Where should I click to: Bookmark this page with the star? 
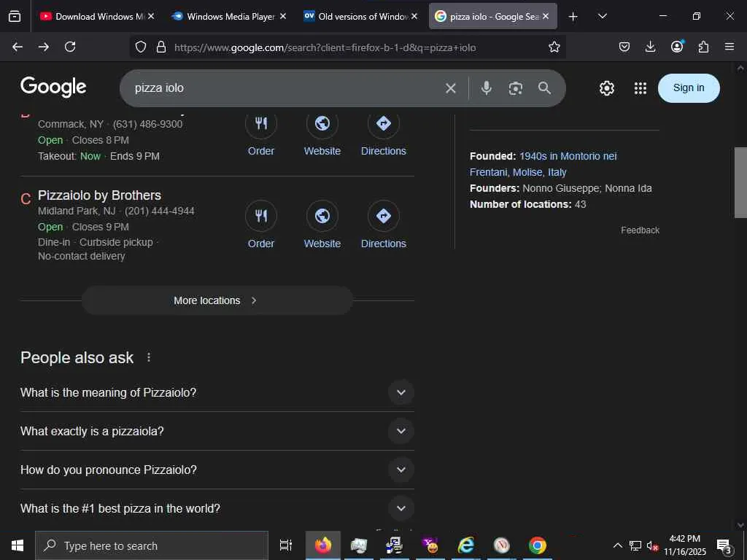(554, 47)
